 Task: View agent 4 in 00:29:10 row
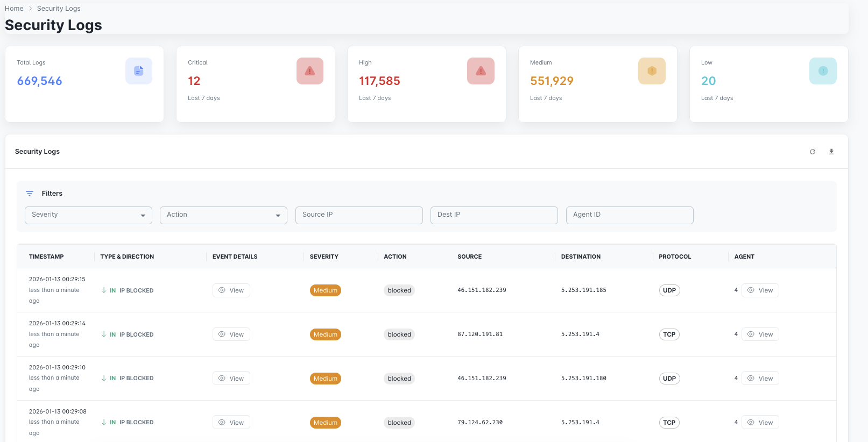coord(760,379)
